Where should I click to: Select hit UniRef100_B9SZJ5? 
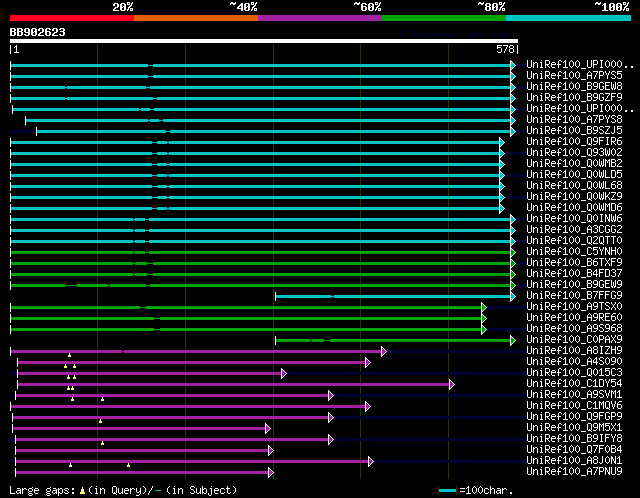pos(574,131)
